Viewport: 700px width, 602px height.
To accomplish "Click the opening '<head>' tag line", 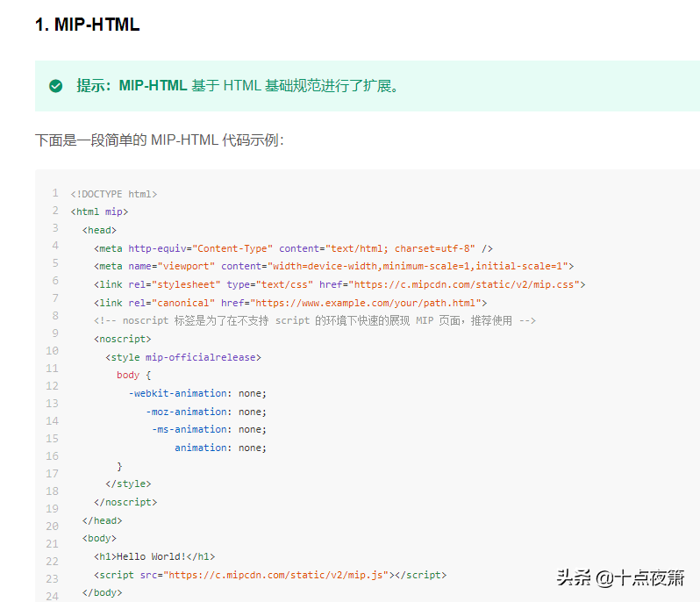I will click(x=99, y=231).
